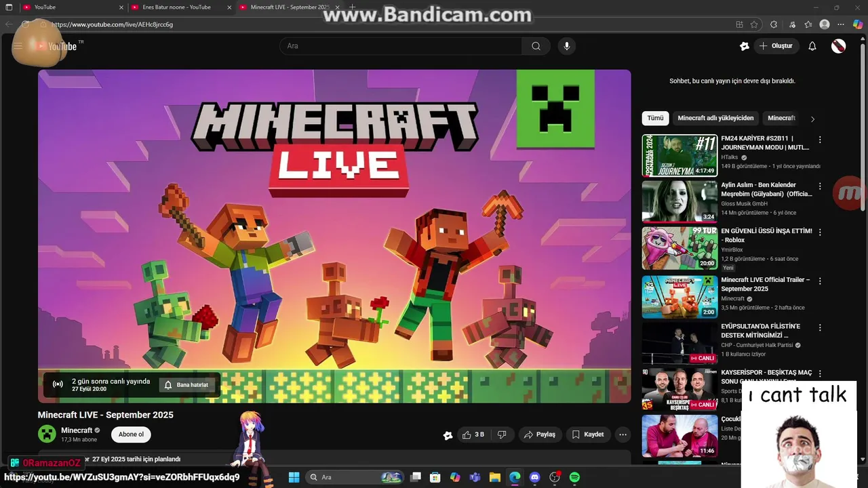Close the Enes Batur noone tab
Viewport: 868px width, 488px height.
[229, 7]
